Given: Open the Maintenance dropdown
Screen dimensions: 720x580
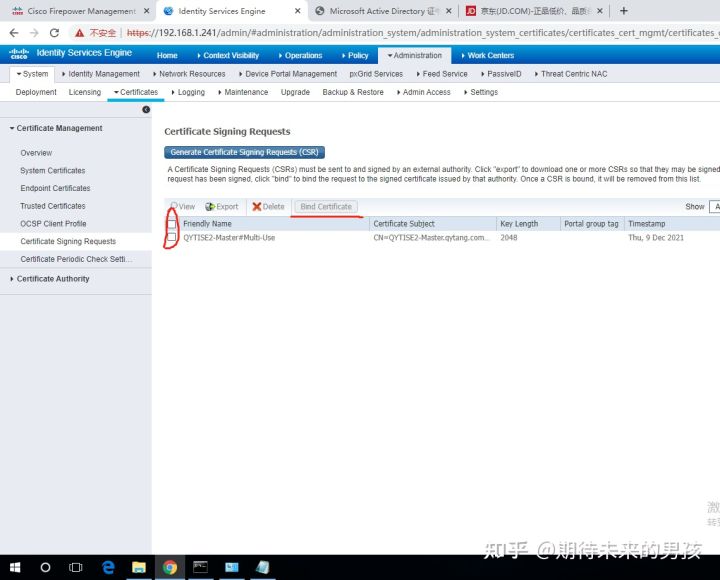Looking at the screenshot, I should (x=243, y=92).
